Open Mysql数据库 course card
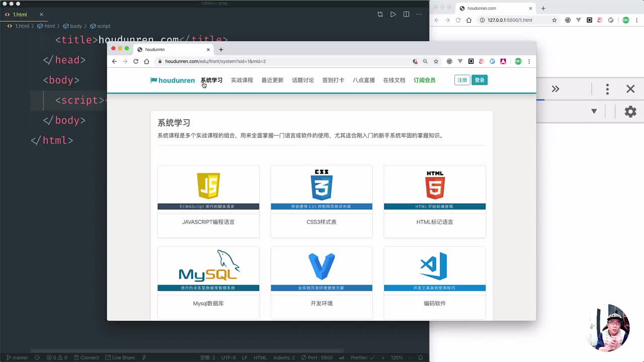The image size is (644, 362). [x=208, y=283]
